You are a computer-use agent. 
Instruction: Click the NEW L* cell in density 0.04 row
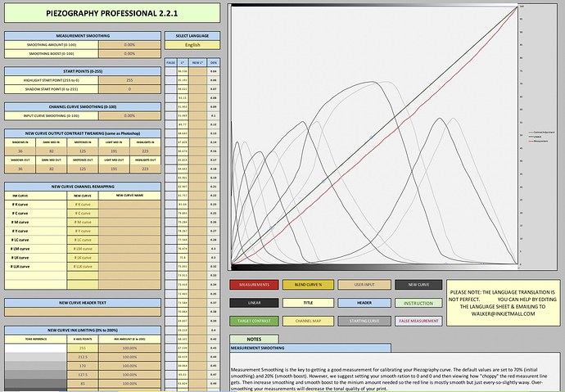[x=198, y=71]
